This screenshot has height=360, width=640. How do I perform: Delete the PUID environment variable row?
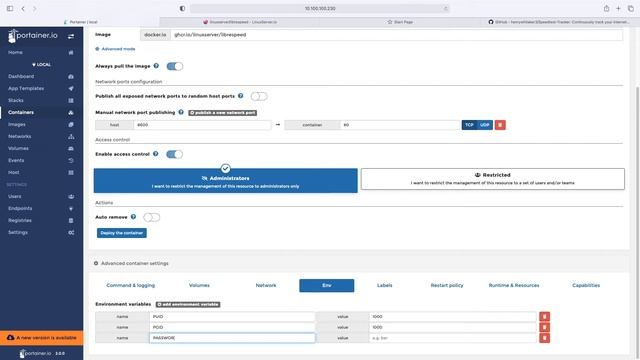click(x=544, y=316)
